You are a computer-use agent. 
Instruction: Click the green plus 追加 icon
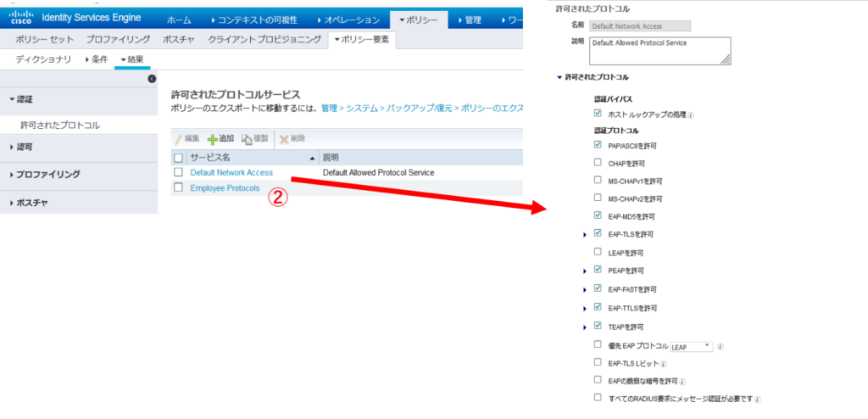(x=212, y=138)
